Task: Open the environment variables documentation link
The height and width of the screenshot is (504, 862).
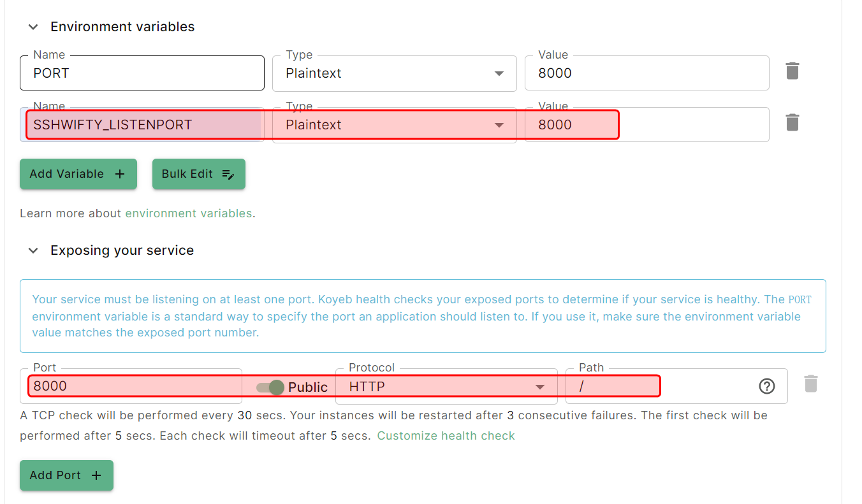Action: pos(189,213)
